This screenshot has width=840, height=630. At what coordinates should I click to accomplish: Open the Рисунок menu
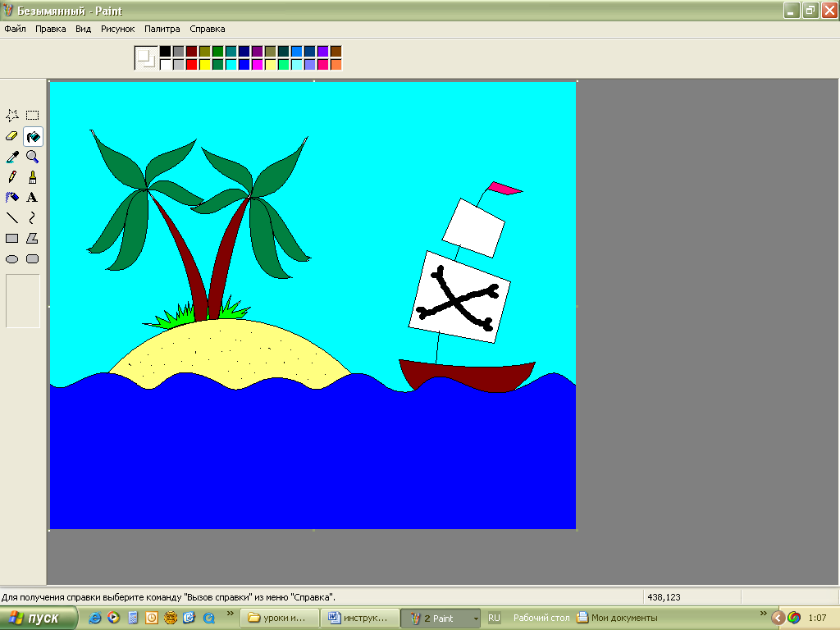click(117, 29)
